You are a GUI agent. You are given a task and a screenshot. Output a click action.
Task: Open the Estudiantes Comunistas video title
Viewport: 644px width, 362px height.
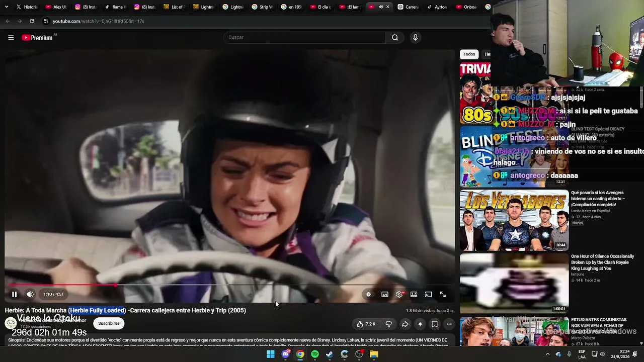(599, 326)
